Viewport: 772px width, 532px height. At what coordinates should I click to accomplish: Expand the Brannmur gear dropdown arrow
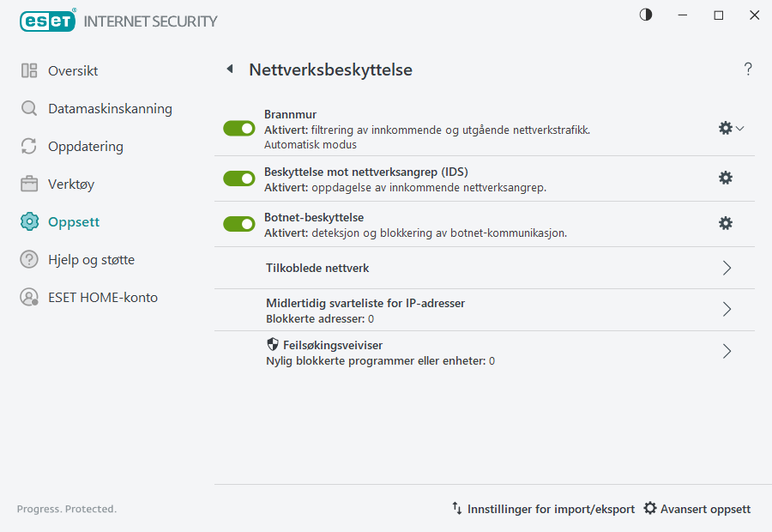[x=739, y=127]
